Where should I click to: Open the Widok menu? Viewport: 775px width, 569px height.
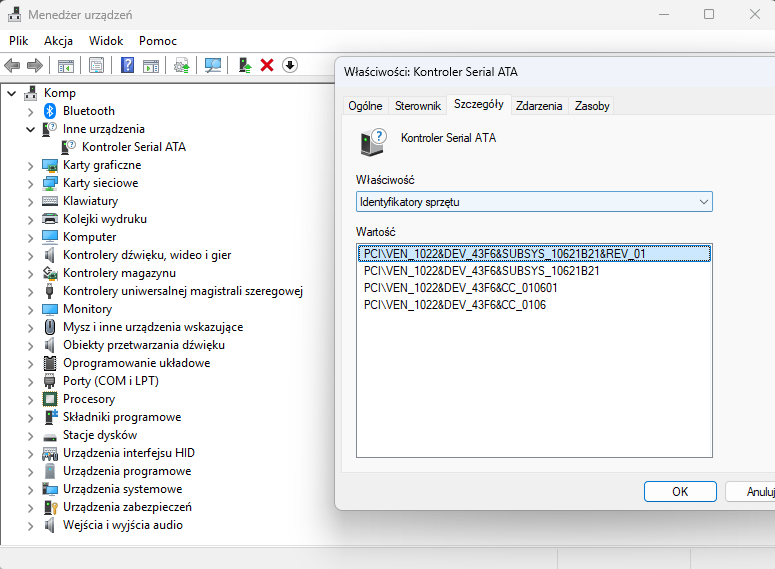pyautogui.click(x=106, y=41)
